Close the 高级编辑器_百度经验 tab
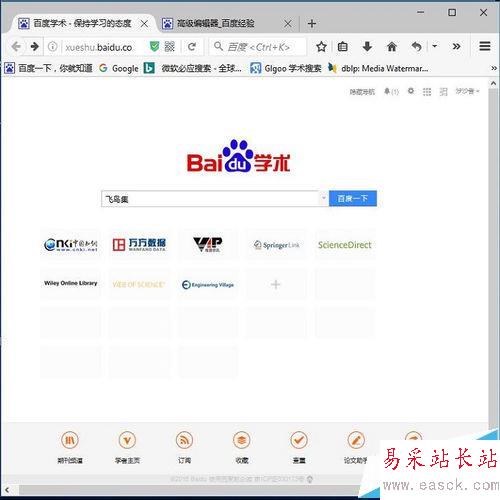 288,24
